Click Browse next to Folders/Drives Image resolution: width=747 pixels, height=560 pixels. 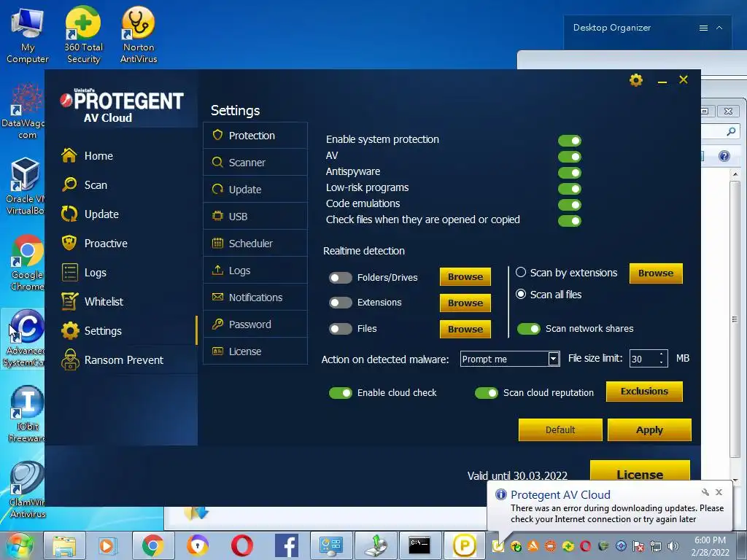(465, 276)
